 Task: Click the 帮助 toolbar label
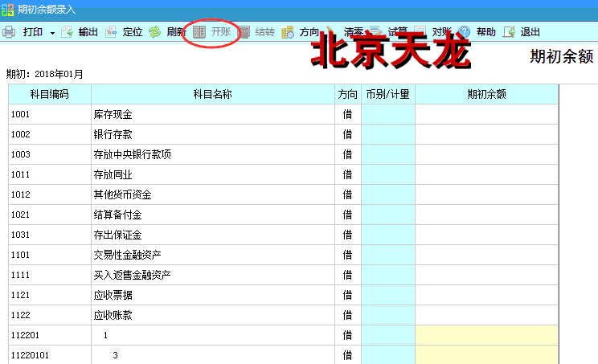coord(485,32)
